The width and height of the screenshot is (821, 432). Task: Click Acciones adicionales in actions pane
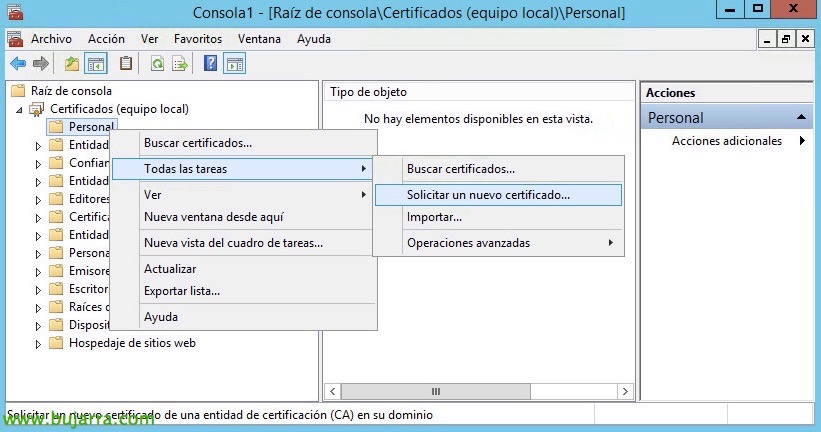[x=727, y=141]
